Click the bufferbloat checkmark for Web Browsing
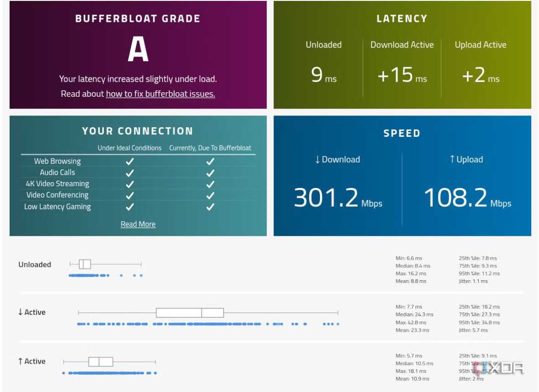This screenshot has height=392, width=539. (210, 161)
